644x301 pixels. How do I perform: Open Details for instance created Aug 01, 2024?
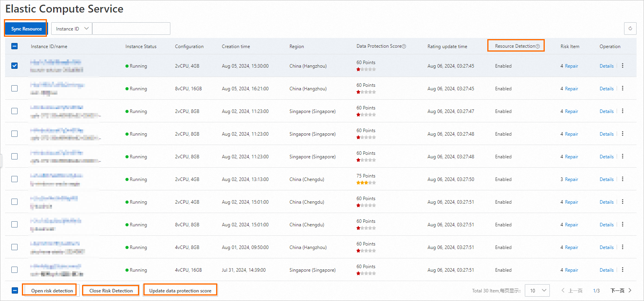click(x=606, y=247)
